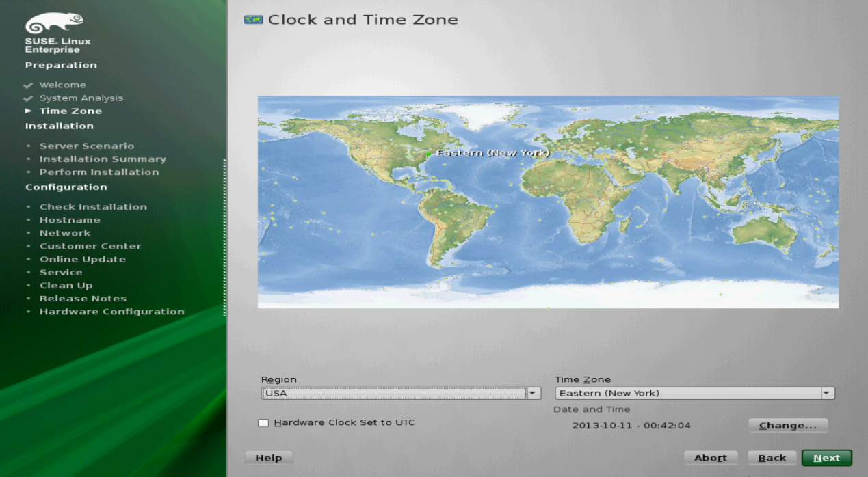Click the Configuration section heading
Screen dimensions: 868x477
pos(66,187)
